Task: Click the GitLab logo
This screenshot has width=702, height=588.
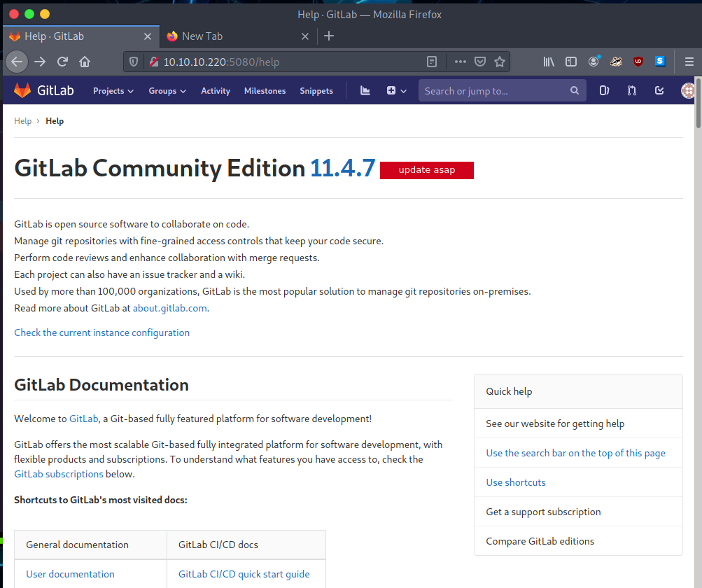Action: [x=44, y=90]
